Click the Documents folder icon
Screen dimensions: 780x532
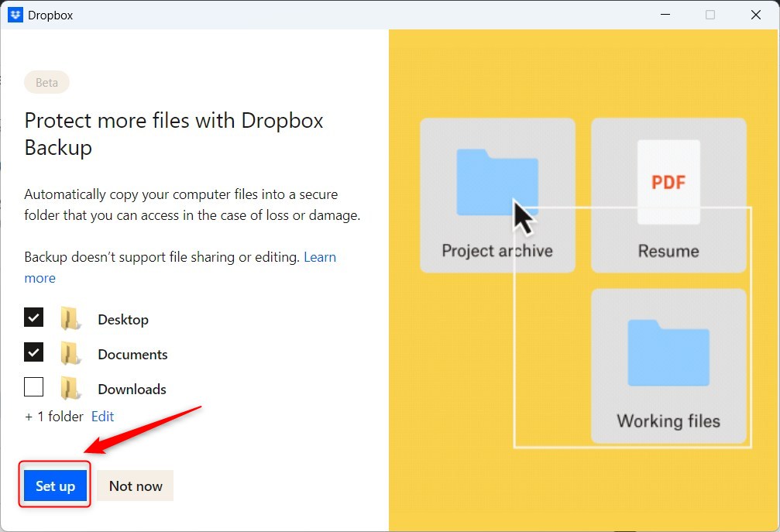point(70,353)
